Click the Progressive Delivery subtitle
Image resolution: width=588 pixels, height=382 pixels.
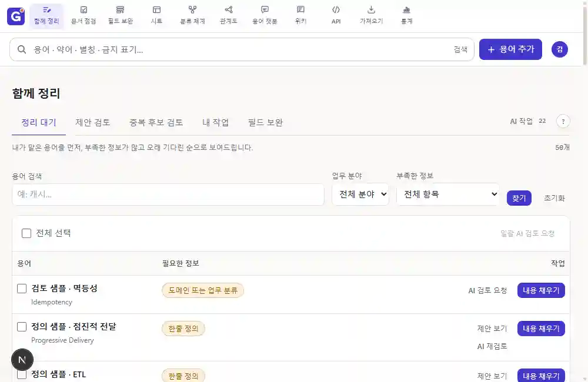tap(63, 340)
